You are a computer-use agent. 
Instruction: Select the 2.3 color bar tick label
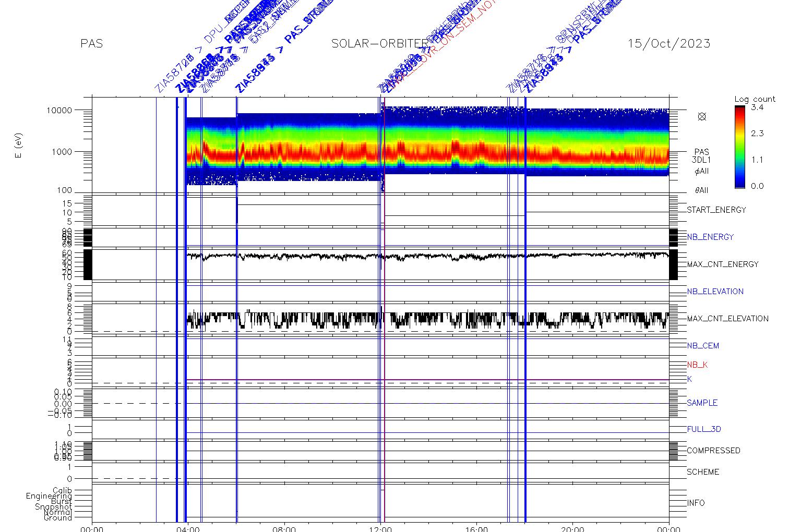pyautogui.click(x=757, y=134)
